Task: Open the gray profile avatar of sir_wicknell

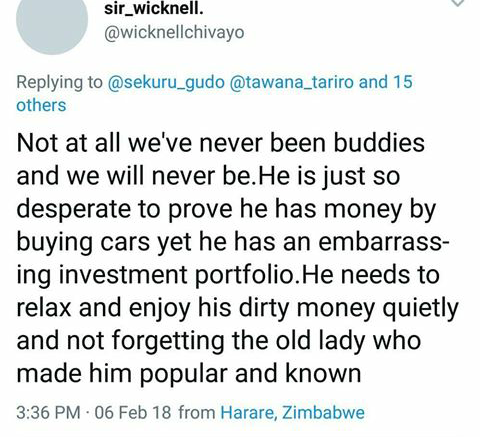Action: (52, 22)
